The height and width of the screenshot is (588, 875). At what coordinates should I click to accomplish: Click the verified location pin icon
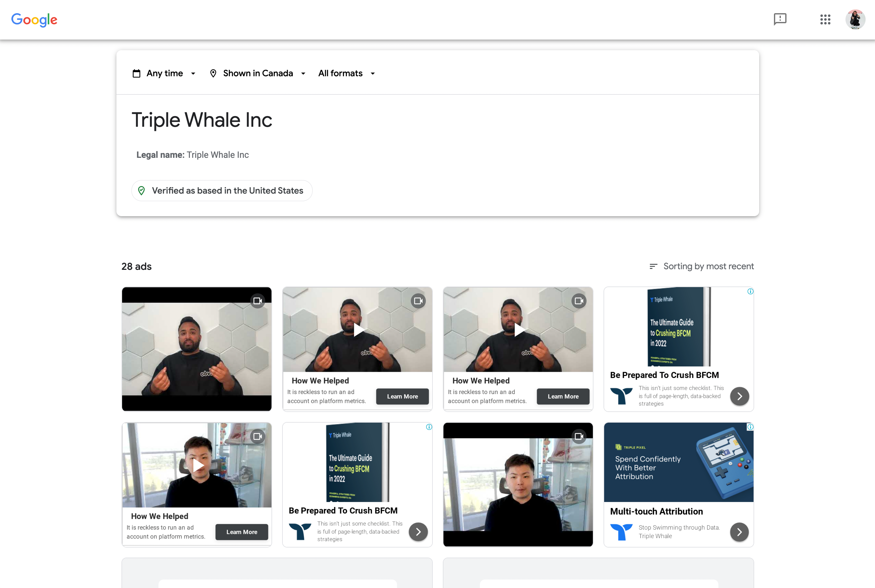142,190
